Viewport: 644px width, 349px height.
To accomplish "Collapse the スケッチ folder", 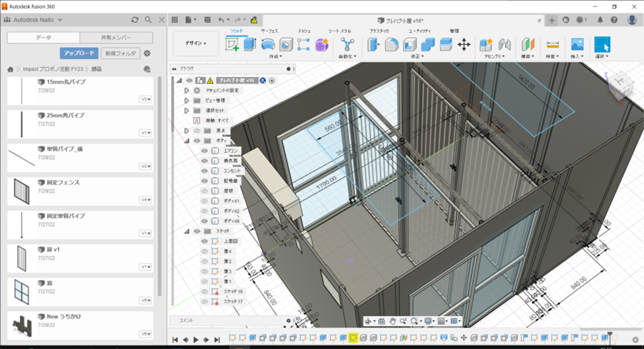I will click(x=186, y=230).
